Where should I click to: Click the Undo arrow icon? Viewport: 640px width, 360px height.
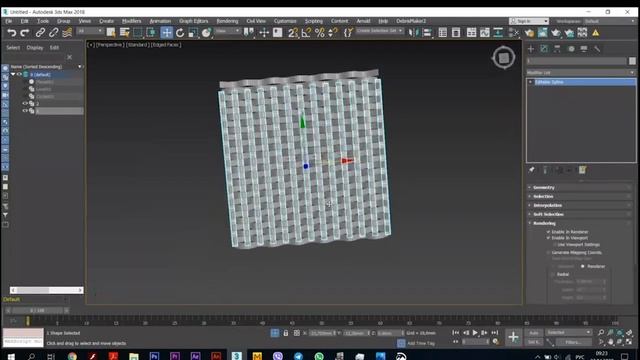point(12,33)
